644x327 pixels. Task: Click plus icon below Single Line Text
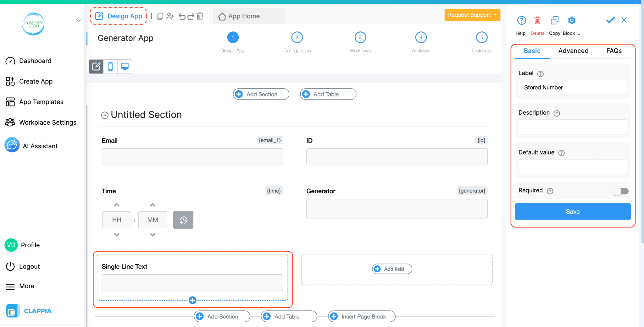point(192,300)
